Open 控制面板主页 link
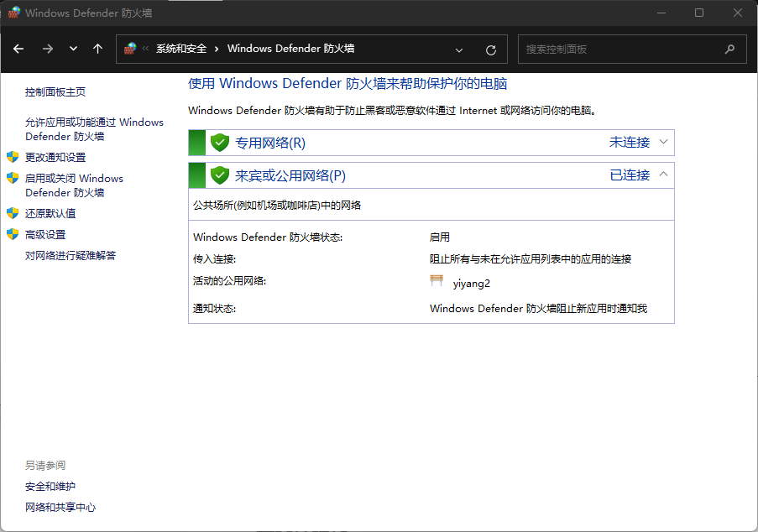The width and height of the screenshot is (758, 532). click(x=55, y=91)
